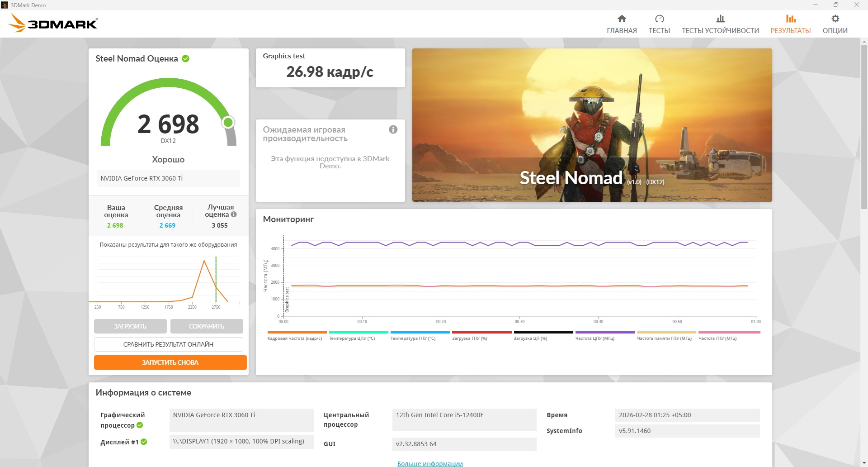Switch to РЕЗУЛЬТАТЫ tab label
The width and height of the screenshot is (868, 467).
click(x=791, y=31)
